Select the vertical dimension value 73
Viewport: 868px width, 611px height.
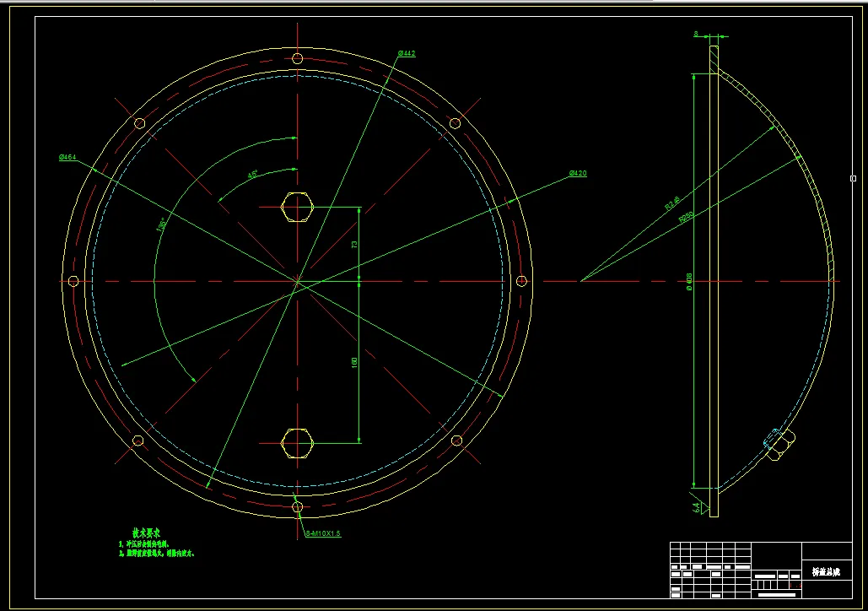[354, 244]
